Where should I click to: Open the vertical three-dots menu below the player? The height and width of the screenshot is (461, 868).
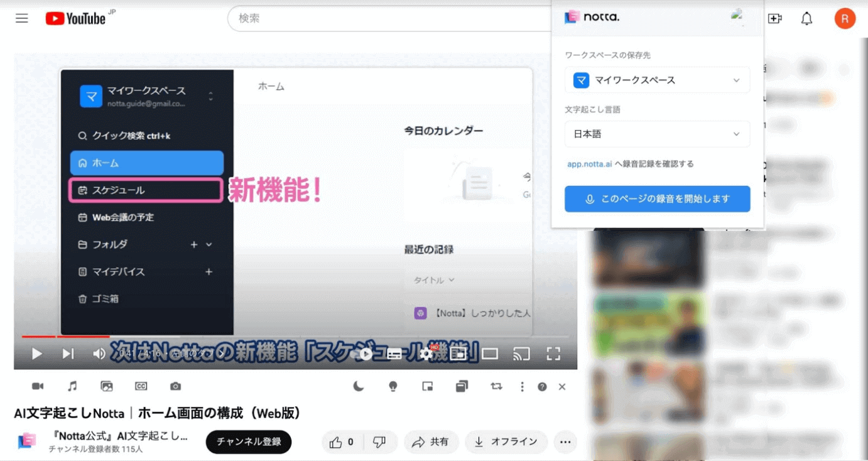click(x=522, y=387)
